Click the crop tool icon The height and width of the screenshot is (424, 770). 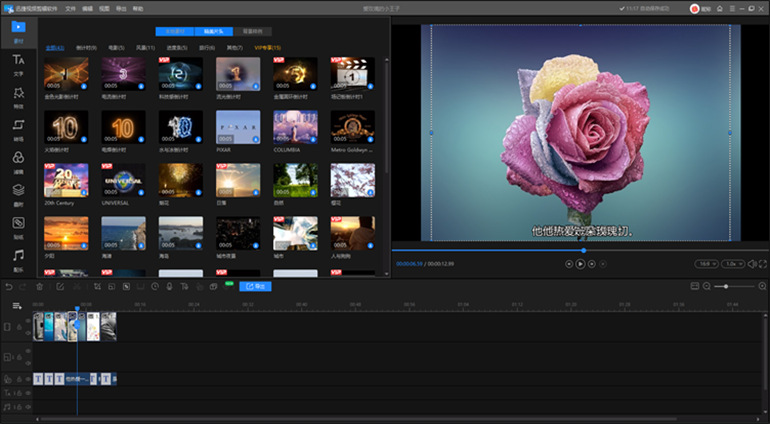click(97, 286)
